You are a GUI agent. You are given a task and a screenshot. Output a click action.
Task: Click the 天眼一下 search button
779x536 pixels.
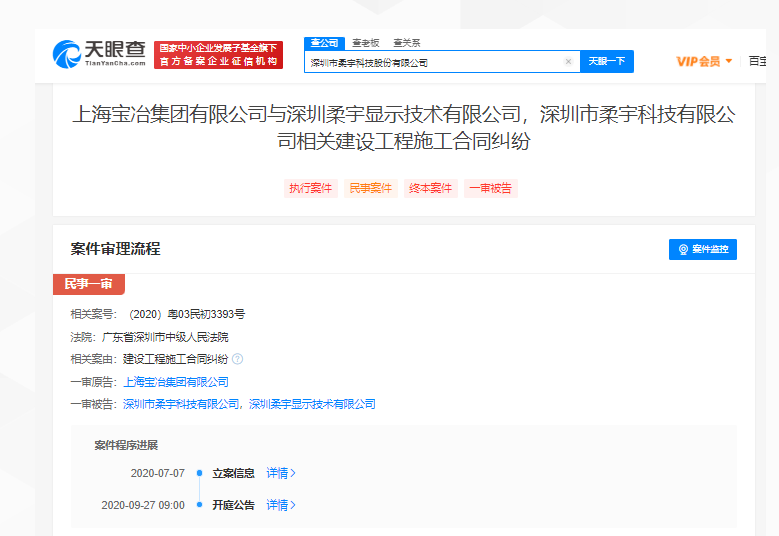pyautogui.click(x=607, y=62)
